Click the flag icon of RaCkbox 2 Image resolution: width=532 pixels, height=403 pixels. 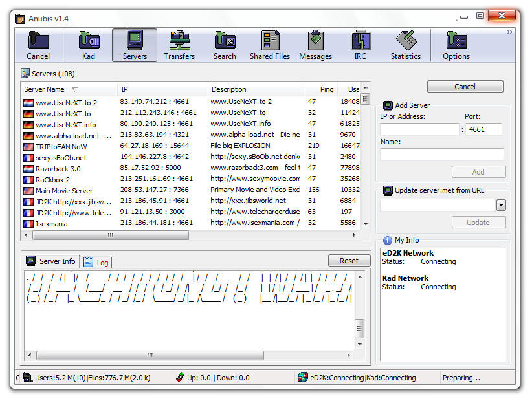tap(28, 180)
